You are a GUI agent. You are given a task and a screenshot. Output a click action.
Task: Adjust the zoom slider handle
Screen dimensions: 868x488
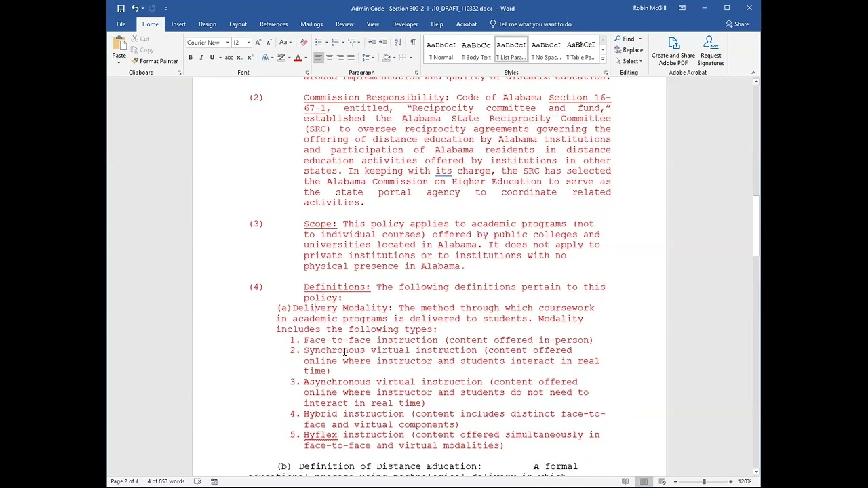pos(704,481)
